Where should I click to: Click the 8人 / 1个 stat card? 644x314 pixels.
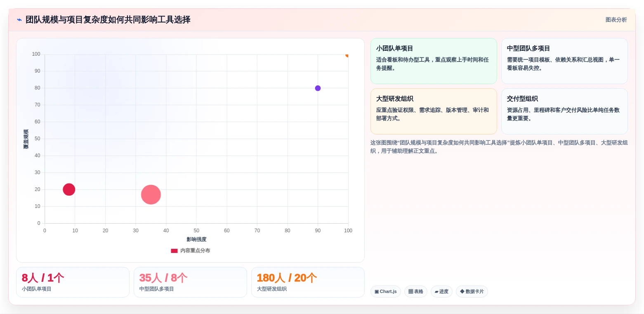pyautogui.click(x=73, y=282)
